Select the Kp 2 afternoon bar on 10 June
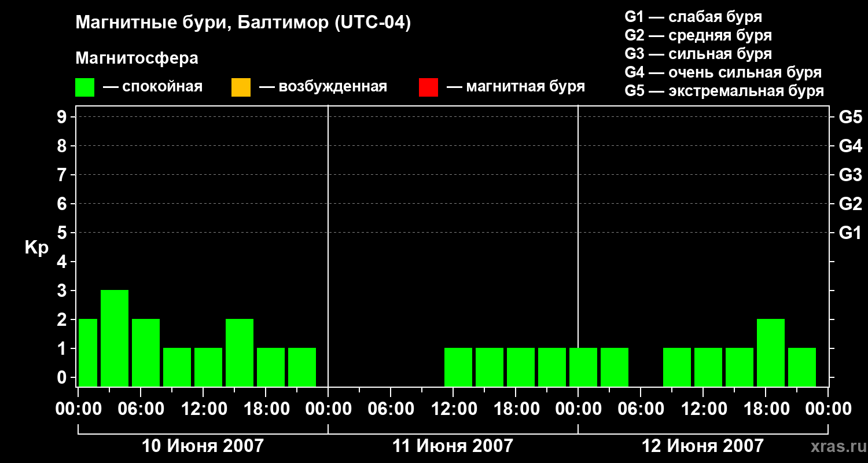This screenshot has width=868, height=463. (240, 352)
